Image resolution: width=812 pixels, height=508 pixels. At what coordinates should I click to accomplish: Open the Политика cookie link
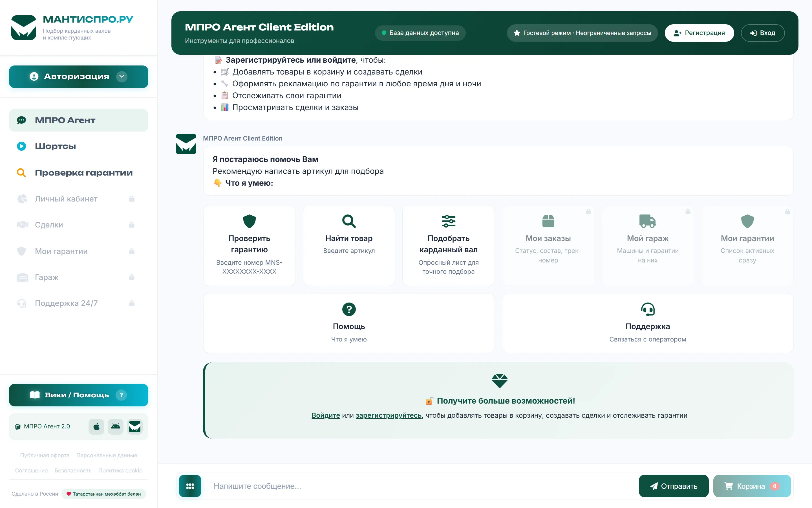[120, 470]
